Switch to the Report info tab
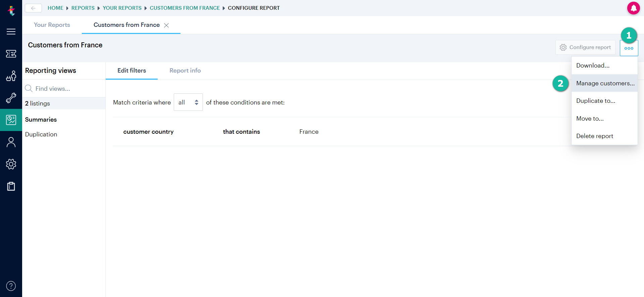The height and width of the screenshot is (297, 644). coord(185,71)
